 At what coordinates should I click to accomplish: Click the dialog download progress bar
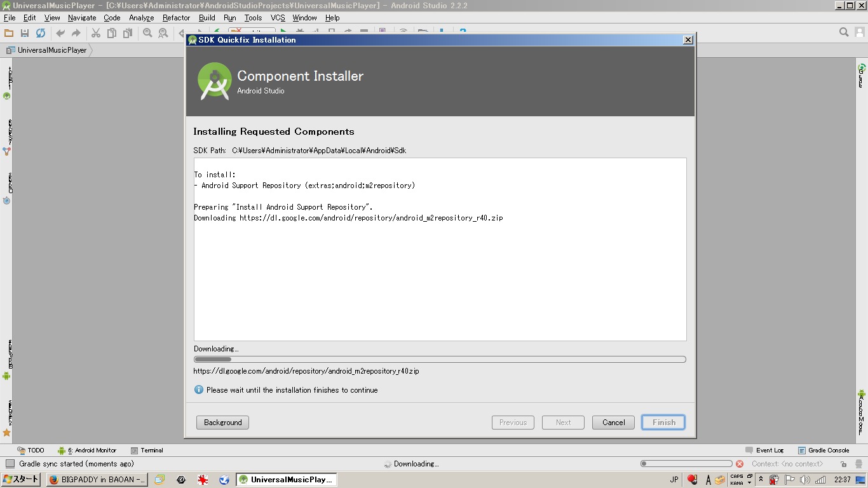440,360
